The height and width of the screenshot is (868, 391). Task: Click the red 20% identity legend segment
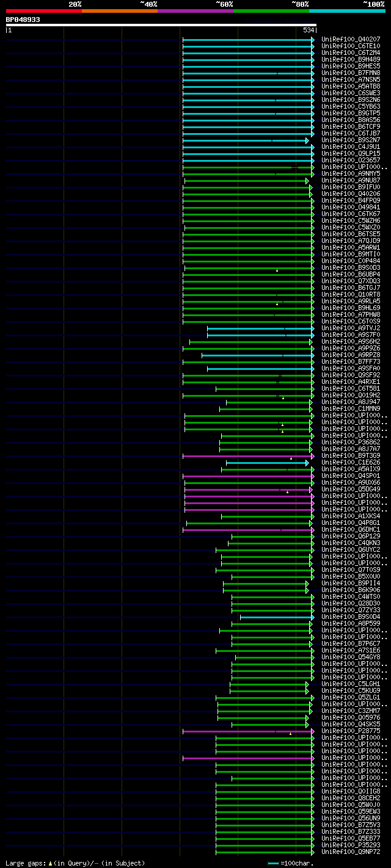pyautogui.click(x=43, y=10)
